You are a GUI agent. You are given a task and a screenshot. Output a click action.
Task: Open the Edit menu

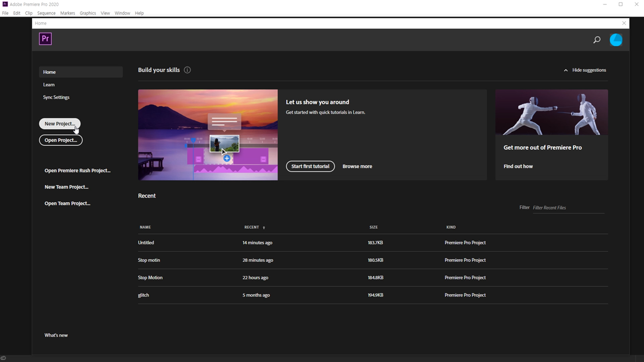[17, 13]
